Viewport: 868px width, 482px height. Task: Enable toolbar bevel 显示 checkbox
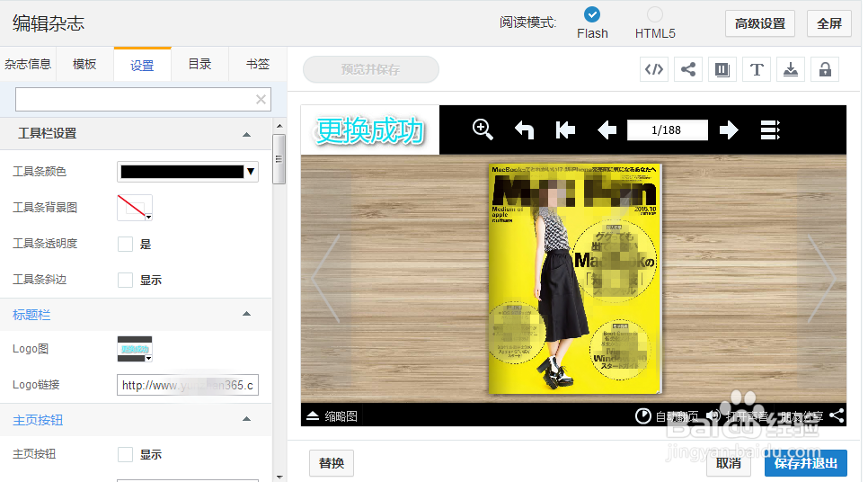125,280
